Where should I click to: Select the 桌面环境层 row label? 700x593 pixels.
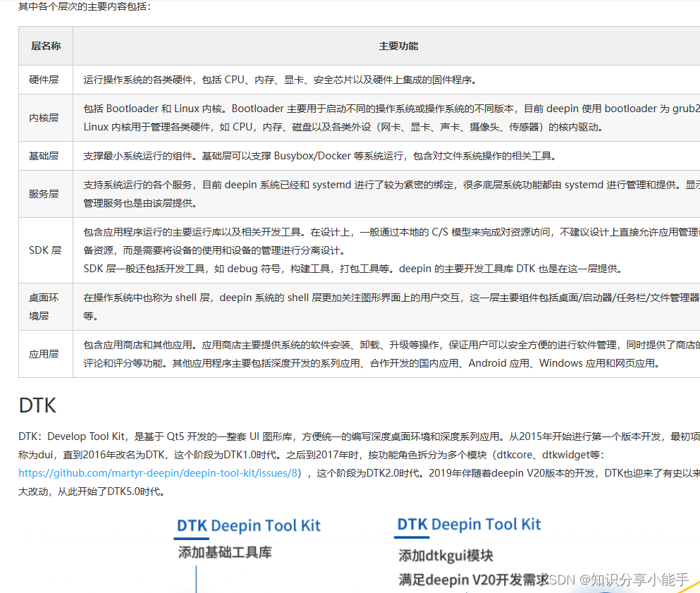click(44, 307)
